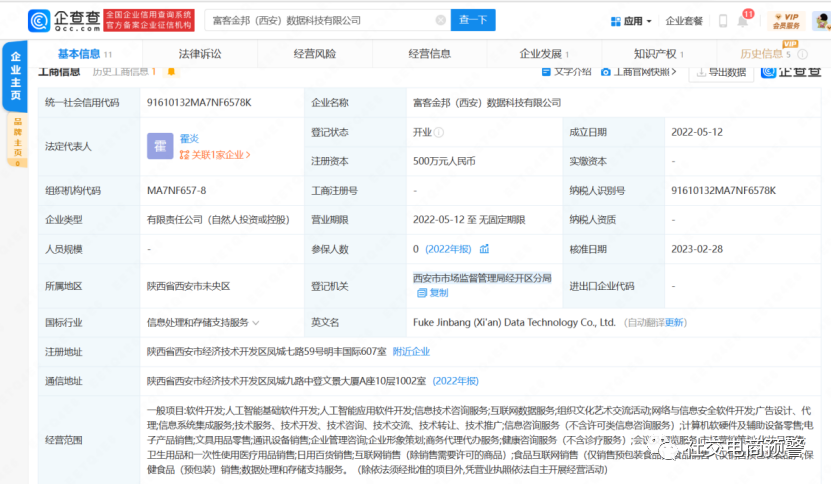Image resolution: width=831 pixels, height=484 pixels.
Task: Open 附近企业 link
Action: (411, 351)
